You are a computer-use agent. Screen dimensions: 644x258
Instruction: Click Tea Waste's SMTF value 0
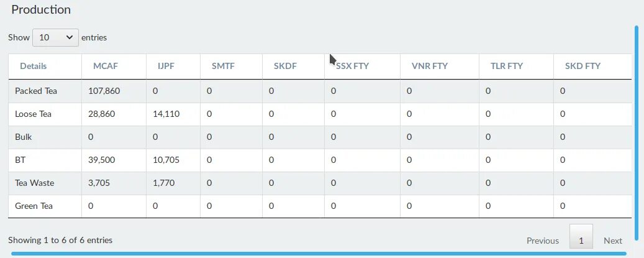(x=209, y=183)
